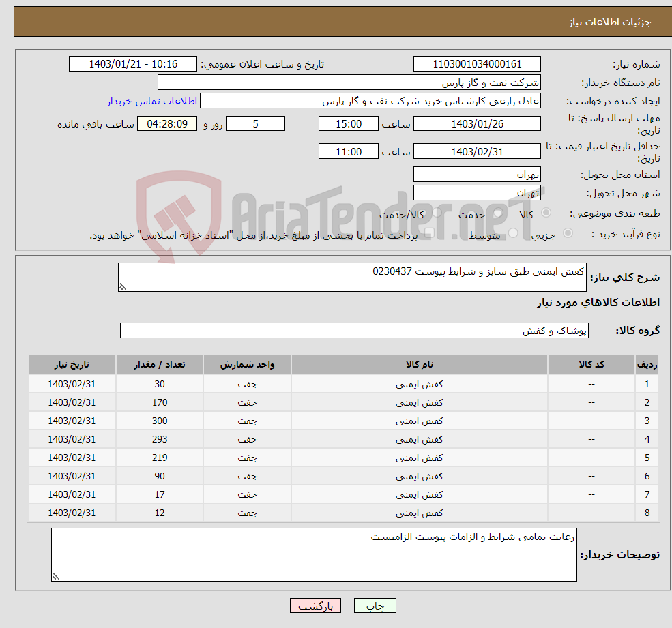
Task: Click the buyer name field شرکت نفت و گاز پارس
Action: click(x=349, y=83)
